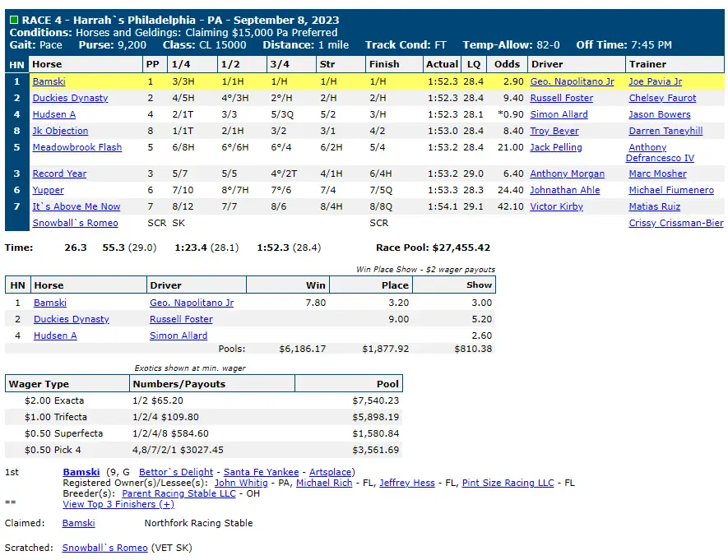Open driver Victor Kirby link
The height and width of the screenshot is (560, 728).
coord(557,206)
